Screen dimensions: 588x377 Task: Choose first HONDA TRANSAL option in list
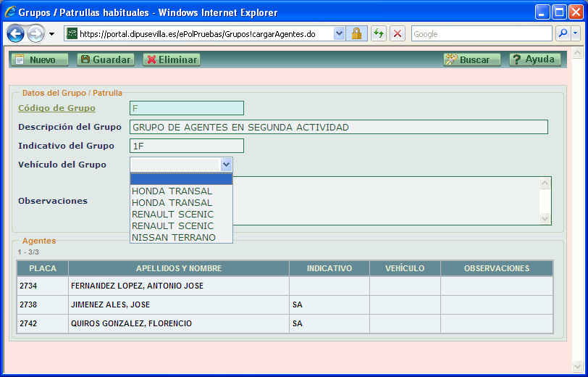coord(172,191)
